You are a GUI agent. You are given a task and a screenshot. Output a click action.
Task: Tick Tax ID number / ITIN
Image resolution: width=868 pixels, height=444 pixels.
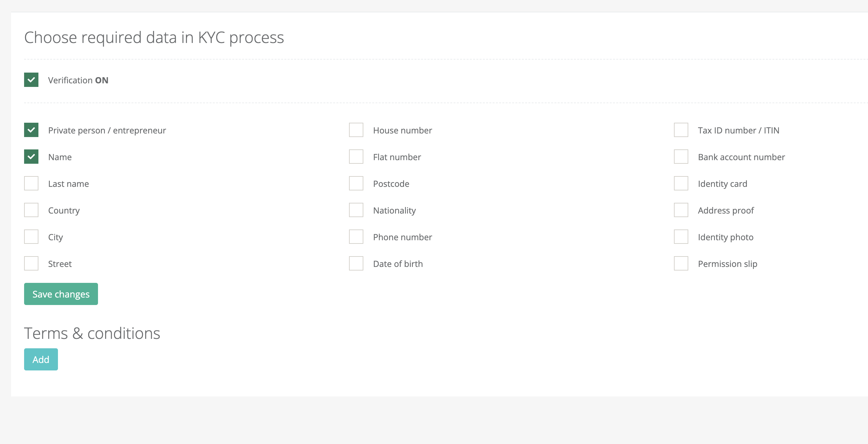[681, 130]
